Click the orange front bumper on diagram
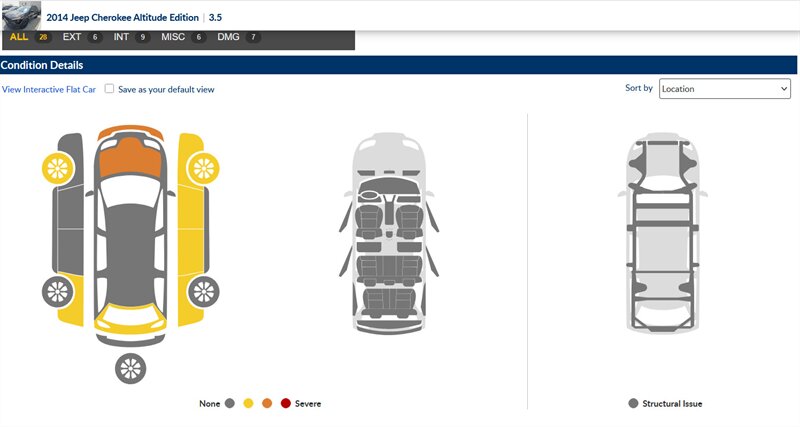 tap(129, 132)
